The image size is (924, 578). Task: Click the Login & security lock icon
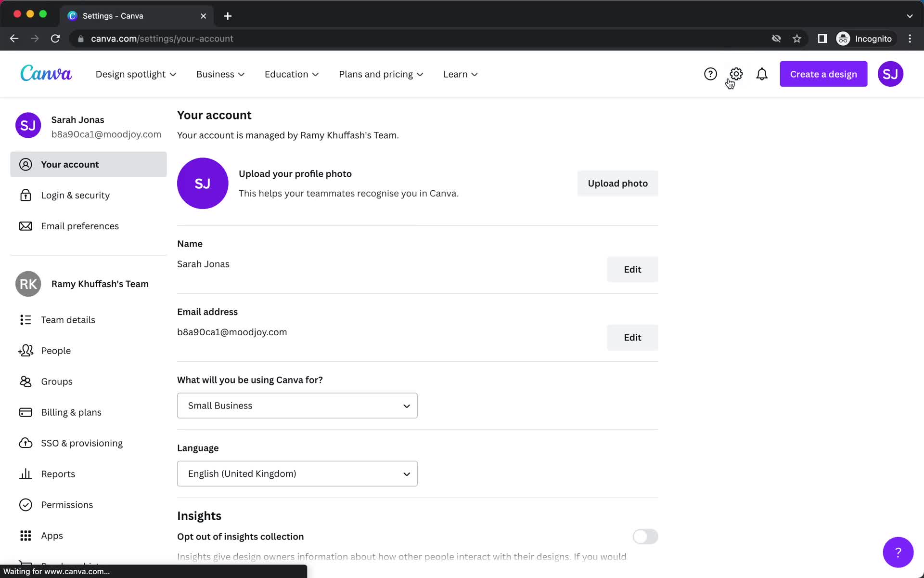[x=26, y=195]
